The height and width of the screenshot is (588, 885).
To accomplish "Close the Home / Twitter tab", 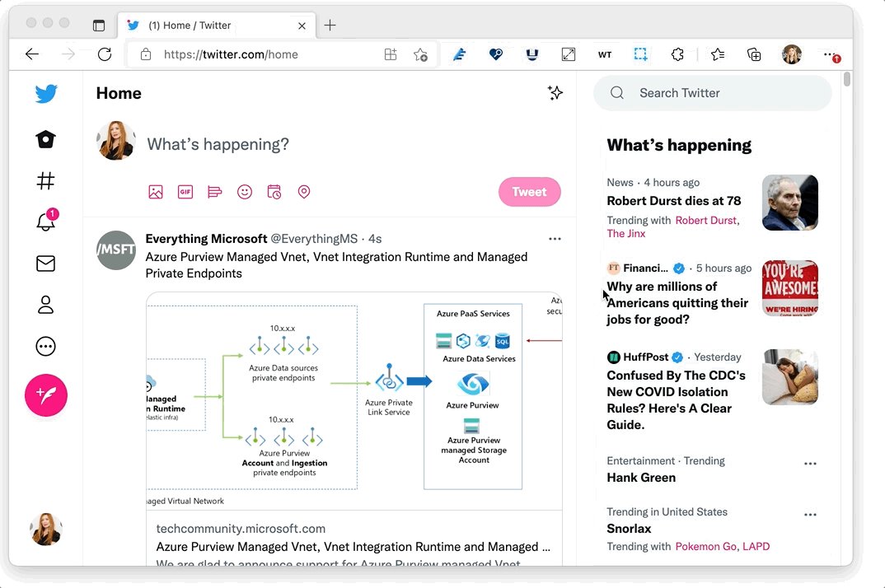I will point(302,26).
